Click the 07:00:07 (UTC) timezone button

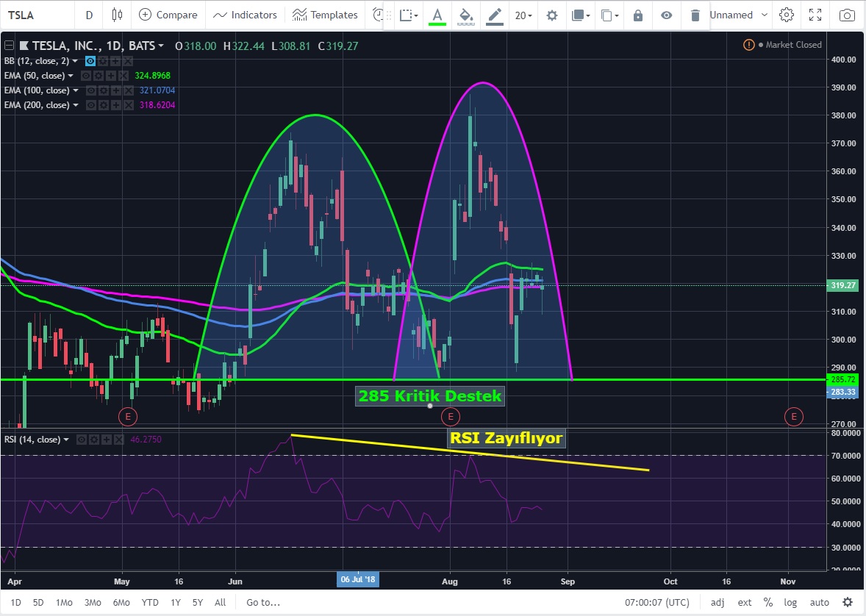(x=656, y=602)
